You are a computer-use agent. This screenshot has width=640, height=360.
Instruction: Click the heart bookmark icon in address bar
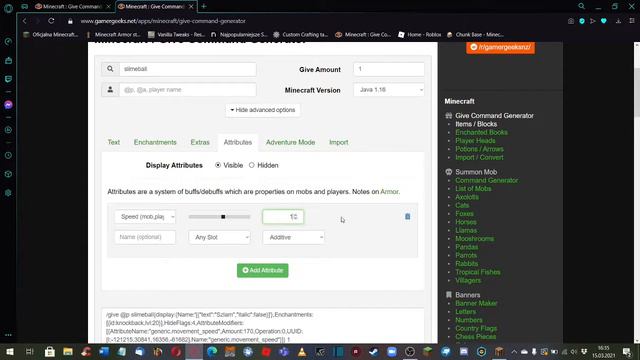point(604,21)
